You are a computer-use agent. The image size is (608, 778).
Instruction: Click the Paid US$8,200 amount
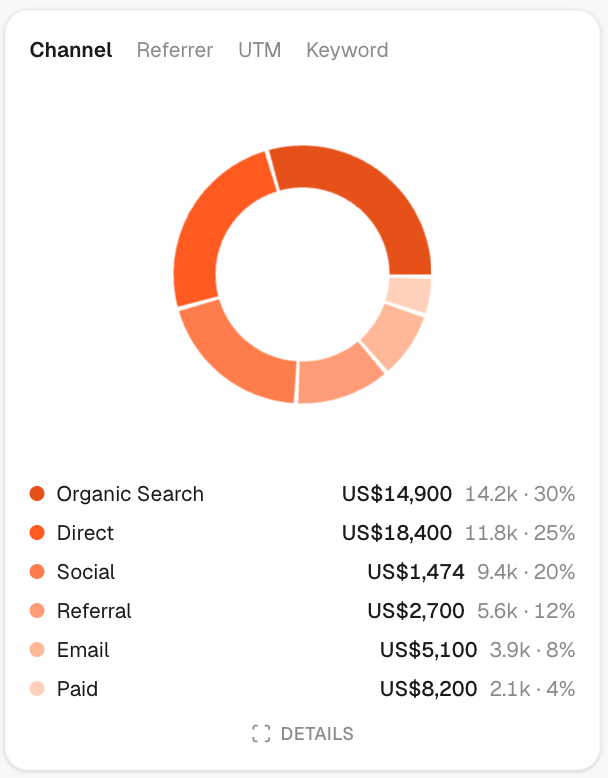coord(428,689)
